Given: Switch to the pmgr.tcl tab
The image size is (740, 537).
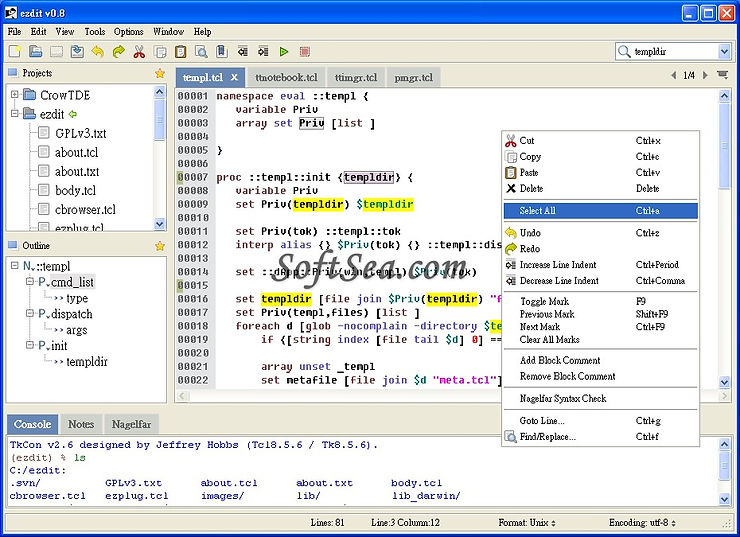Looking at the screenshot, I should [x=413, y=77].
